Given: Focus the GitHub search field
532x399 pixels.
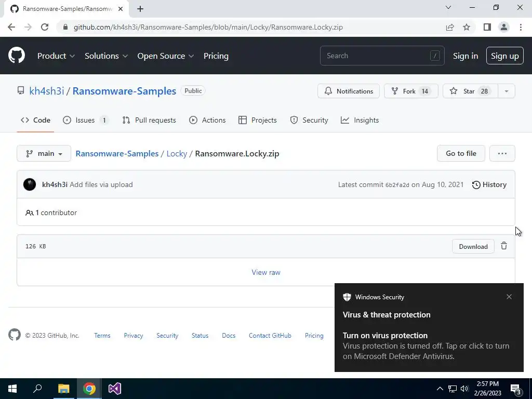Looking at the screenshot, I should click(x=382, y=56).
